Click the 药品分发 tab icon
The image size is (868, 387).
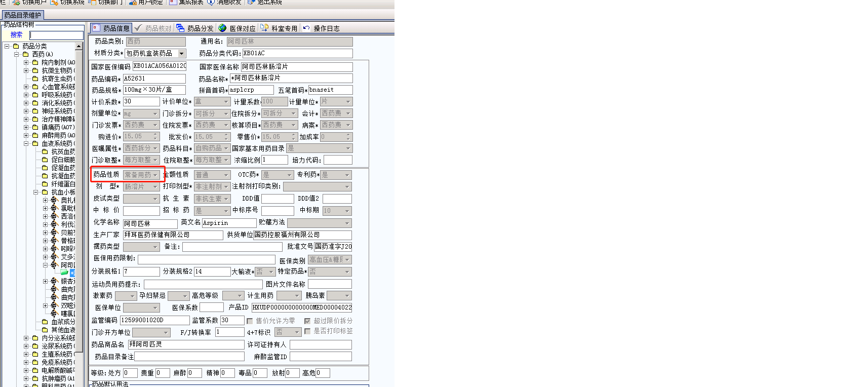pyautogui.click(x=180, y=28)
